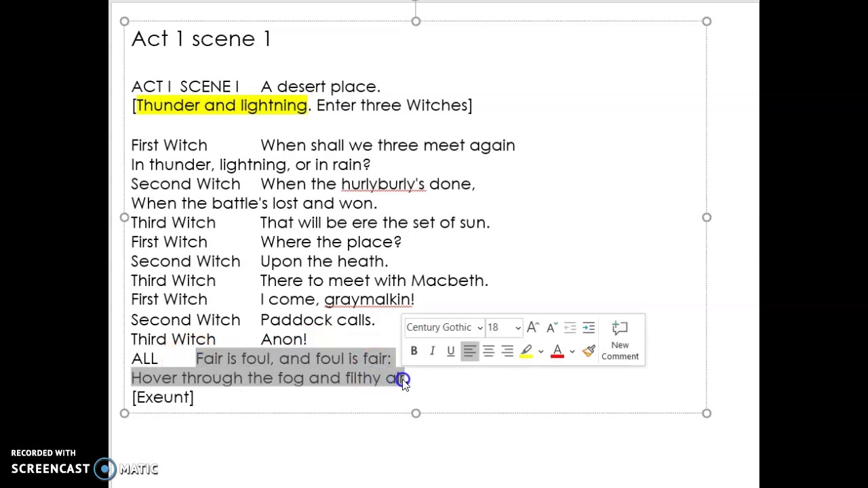Screen dimensions: 868x488
Task: Open font color dropdown arrow
Action: (572, 352)
